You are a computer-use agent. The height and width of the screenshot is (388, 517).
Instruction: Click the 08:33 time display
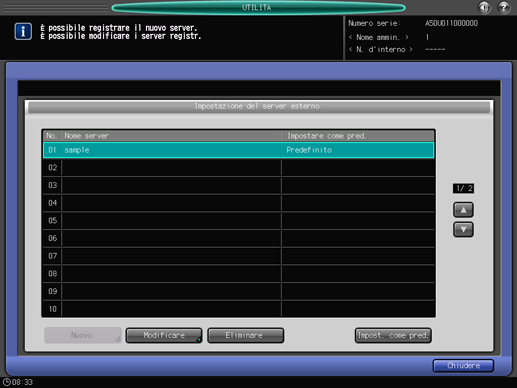22,382
